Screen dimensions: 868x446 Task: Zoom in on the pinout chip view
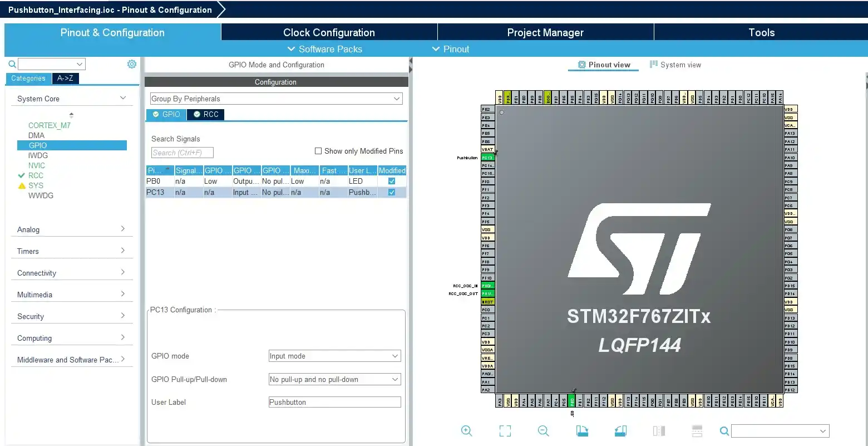467,430
